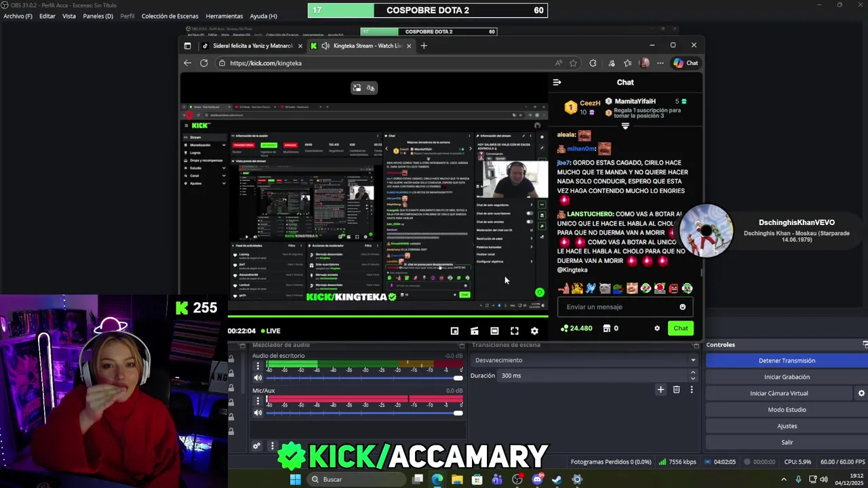Click Detener Transmisión button
This screenshot has width=868, height=488.
click(x=787, y=361)
